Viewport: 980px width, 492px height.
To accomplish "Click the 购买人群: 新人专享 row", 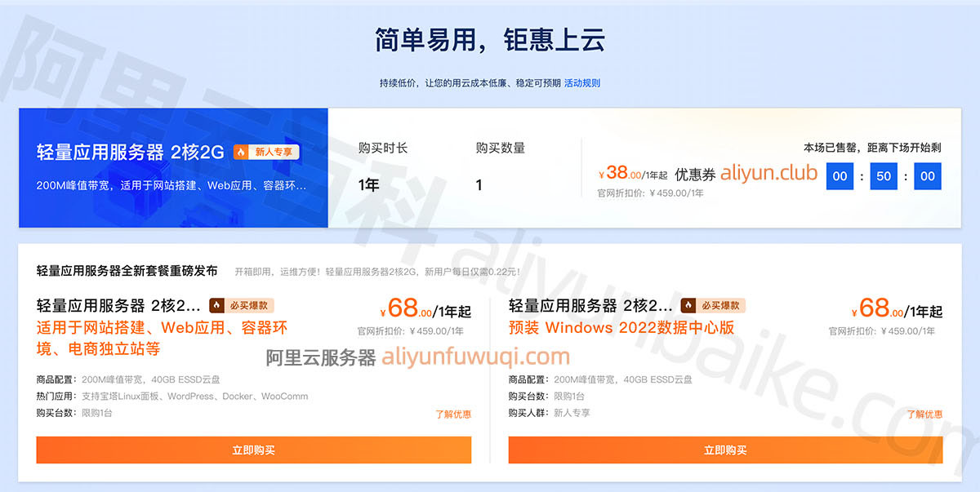I will tap(550, 413).
